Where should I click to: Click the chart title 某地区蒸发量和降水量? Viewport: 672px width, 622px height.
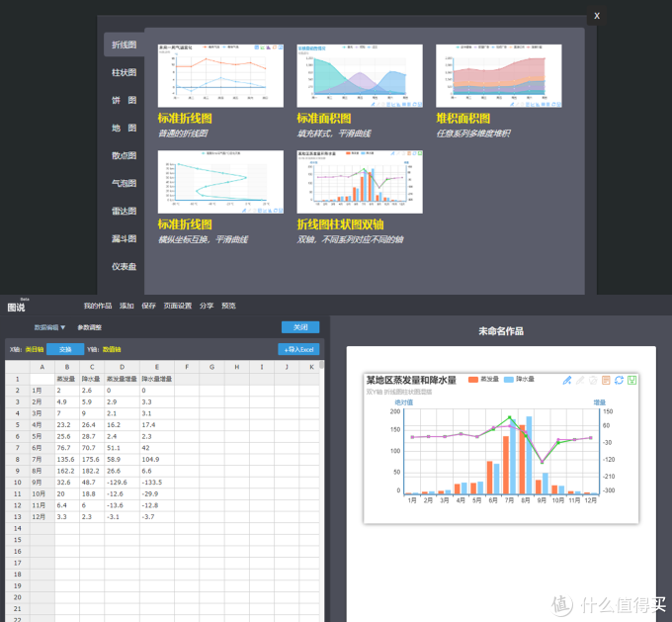pyautogui.click(x=411, y=380)
